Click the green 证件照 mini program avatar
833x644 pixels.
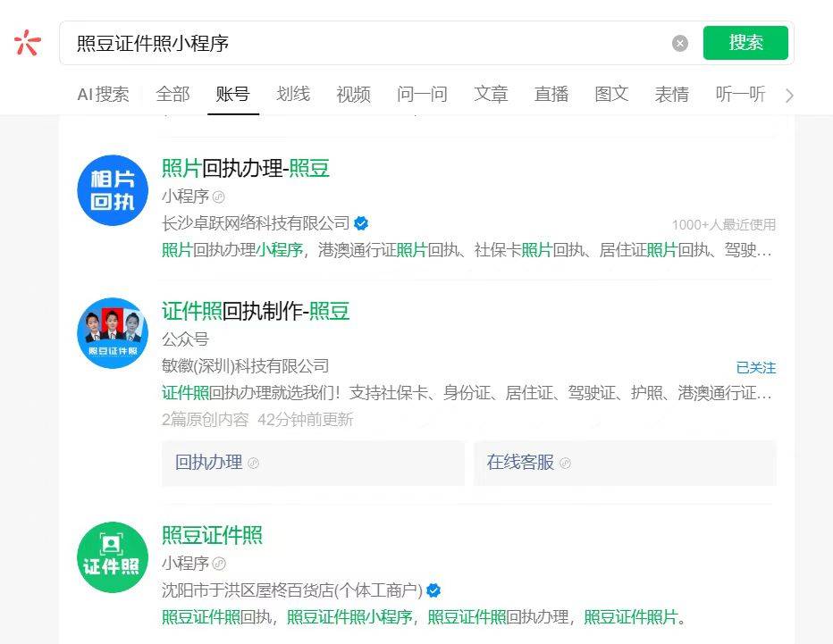[x=113, y=557]
